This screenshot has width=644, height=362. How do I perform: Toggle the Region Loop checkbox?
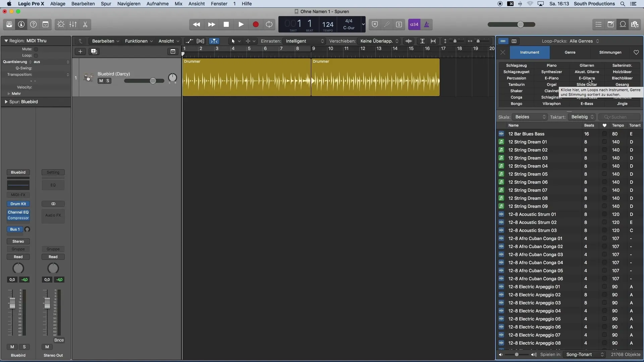pyautogui.click(x=36, y=56)
